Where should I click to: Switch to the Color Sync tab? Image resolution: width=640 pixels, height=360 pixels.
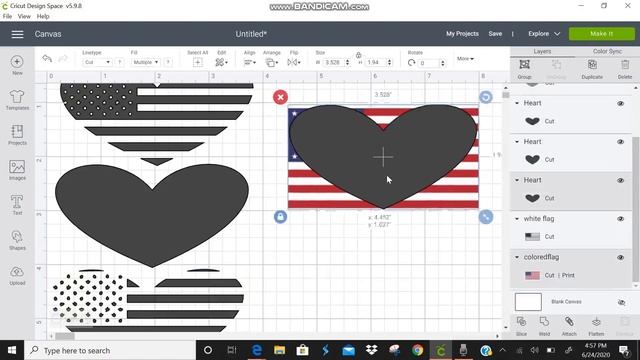point(607,51)
